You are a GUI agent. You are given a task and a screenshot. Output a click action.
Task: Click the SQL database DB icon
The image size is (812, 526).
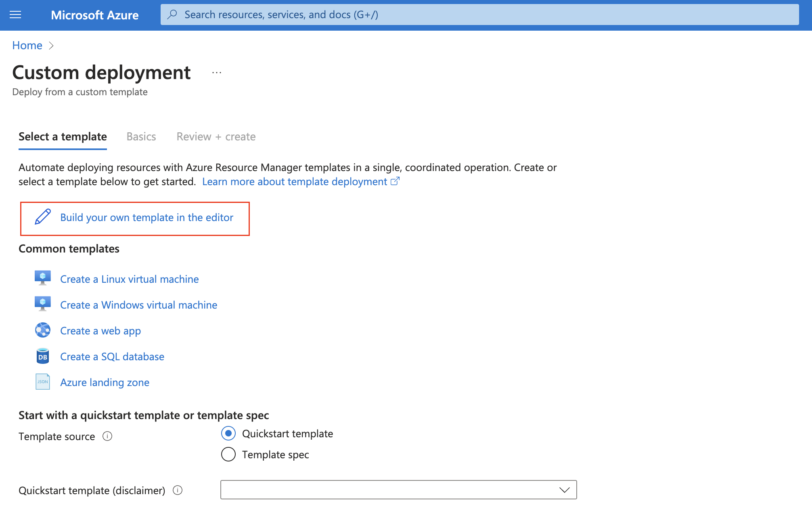(x=43, y=356)
